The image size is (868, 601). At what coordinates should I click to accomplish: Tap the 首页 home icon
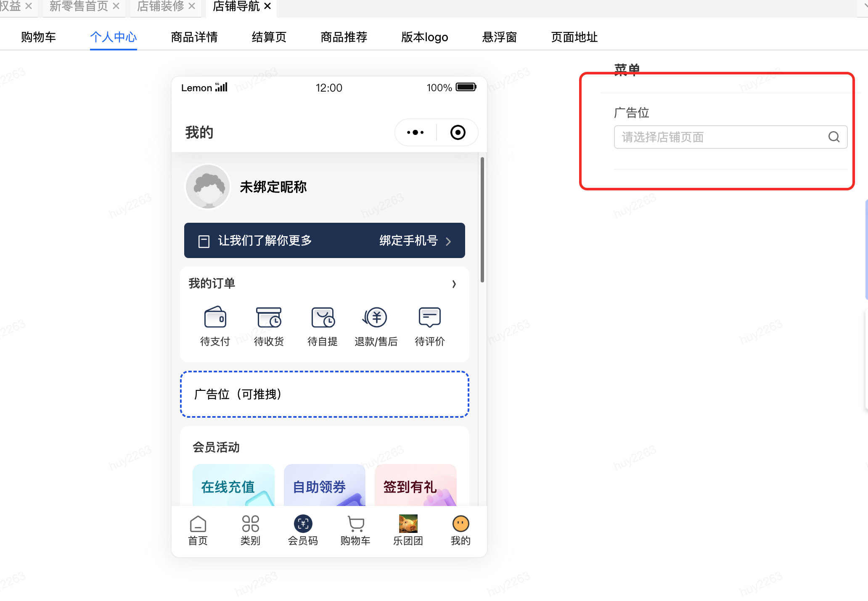[x=198, y=524]
